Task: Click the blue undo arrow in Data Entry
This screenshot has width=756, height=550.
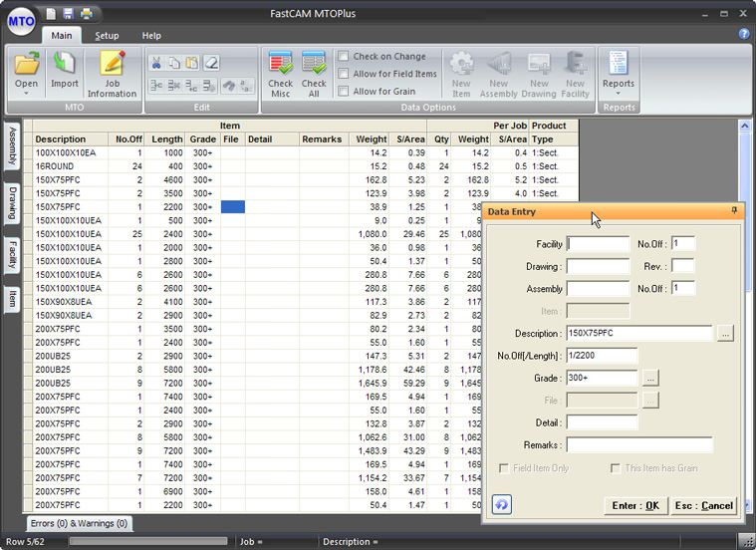Action: click(x=501, y=504)
